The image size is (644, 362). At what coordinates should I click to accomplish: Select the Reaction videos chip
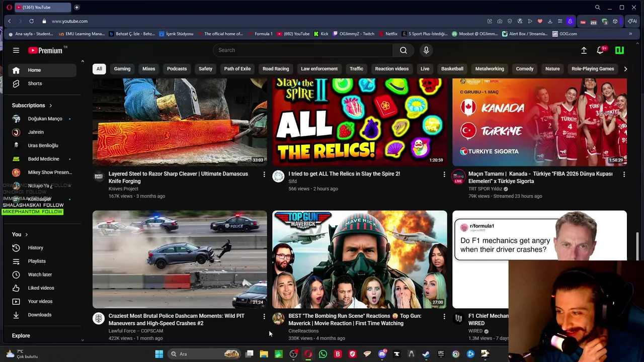pyautogui.click(x=392, y=69)
